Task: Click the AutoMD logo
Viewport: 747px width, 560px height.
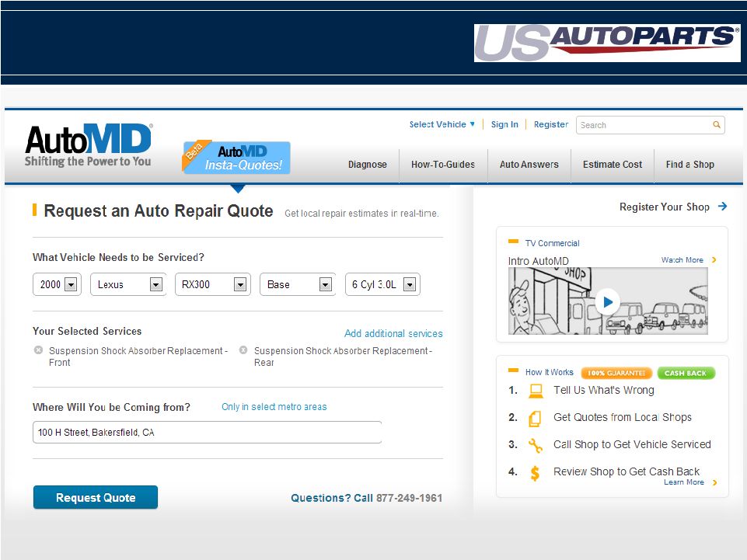Action: [x=89, y=145]
